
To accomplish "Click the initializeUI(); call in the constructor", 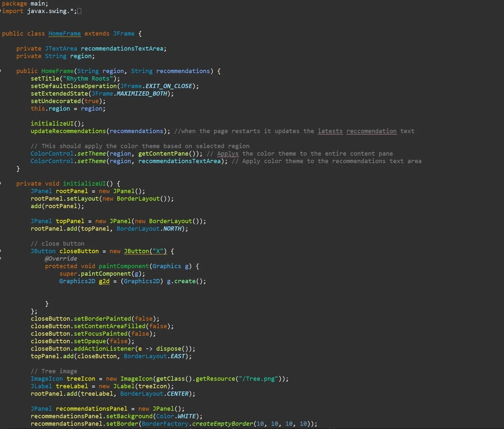I will pos(57,124).
